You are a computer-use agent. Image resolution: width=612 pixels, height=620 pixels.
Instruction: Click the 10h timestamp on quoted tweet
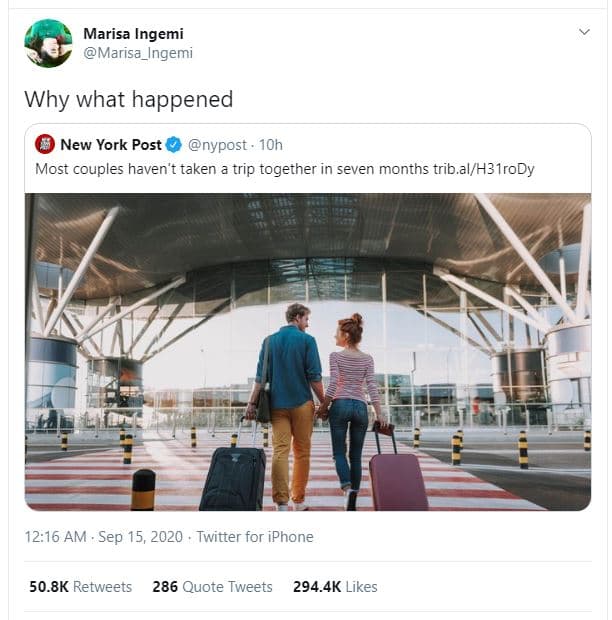click(x=271, y=145)
